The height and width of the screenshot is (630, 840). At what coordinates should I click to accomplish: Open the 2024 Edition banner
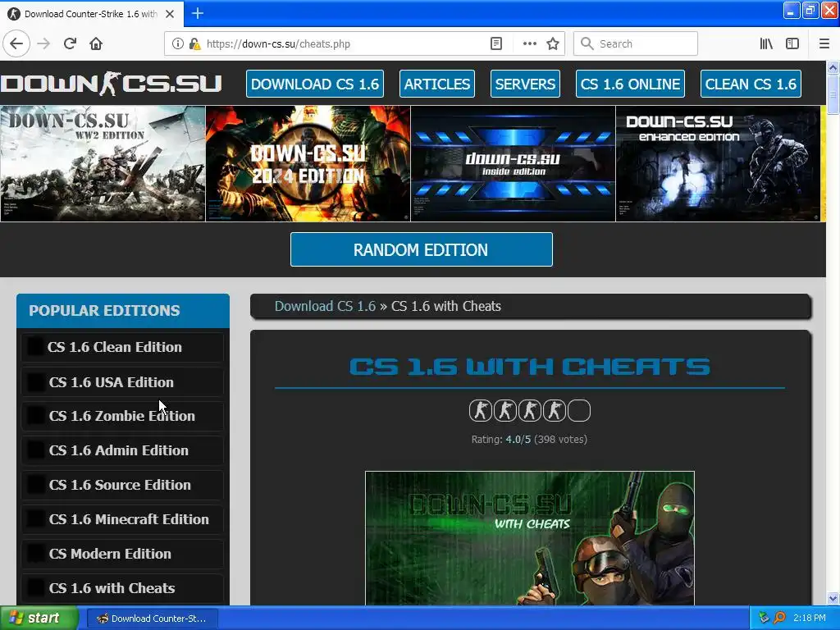tap(308, 163)
